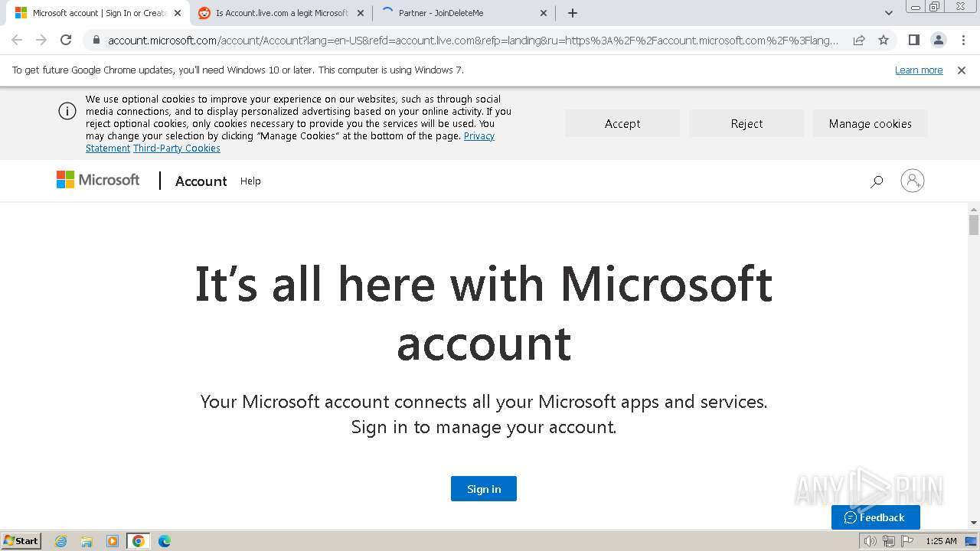Open Action Center flag icon
Image resolution: width=980 pixels, height=551 pixels.
907,541
